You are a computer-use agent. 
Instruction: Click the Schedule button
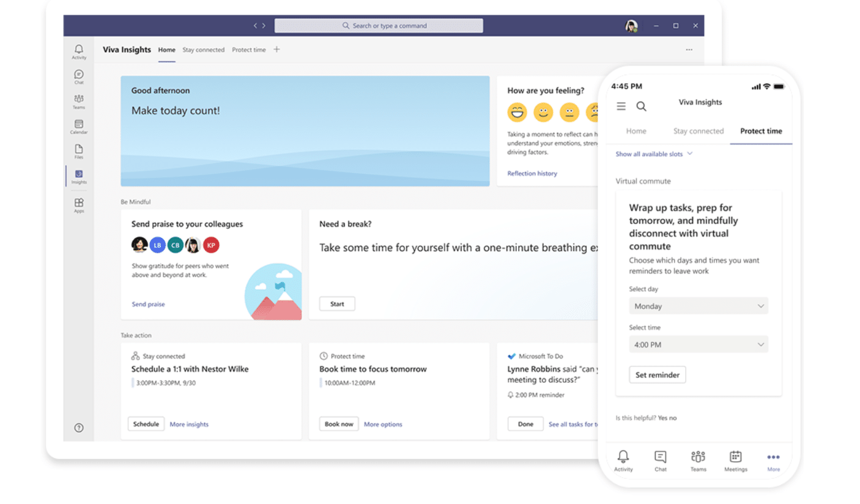(146, 424)
